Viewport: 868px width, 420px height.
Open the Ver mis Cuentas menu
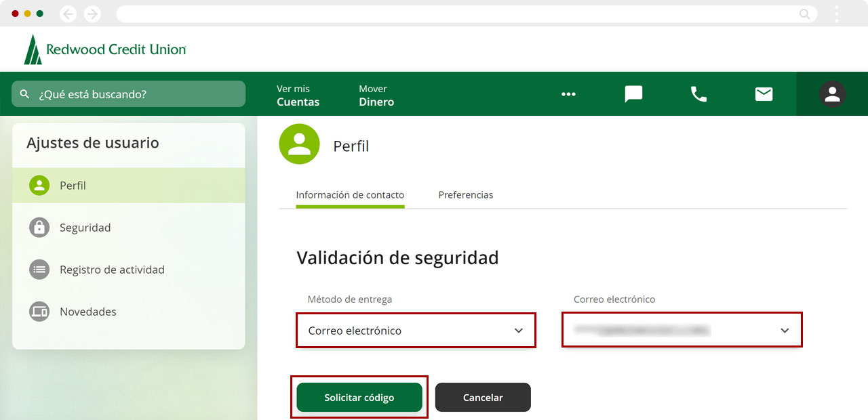coord(298,96)
